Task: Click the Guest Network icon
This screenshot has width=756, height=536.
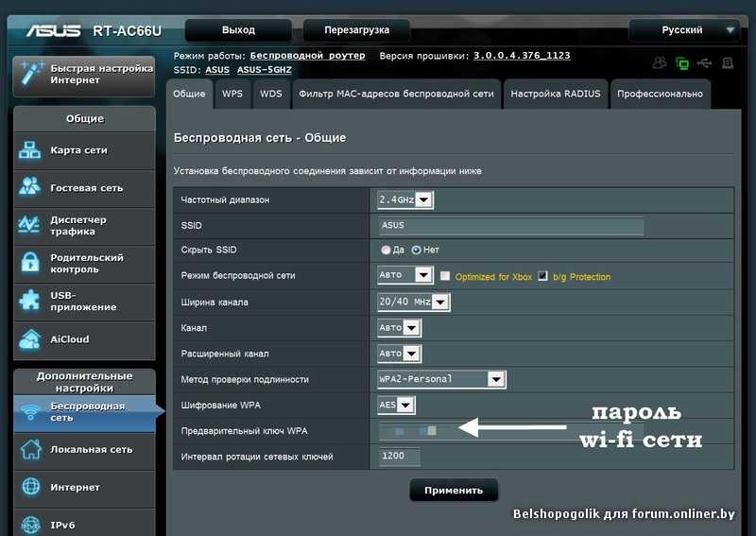Action: (x=30, y=187)
